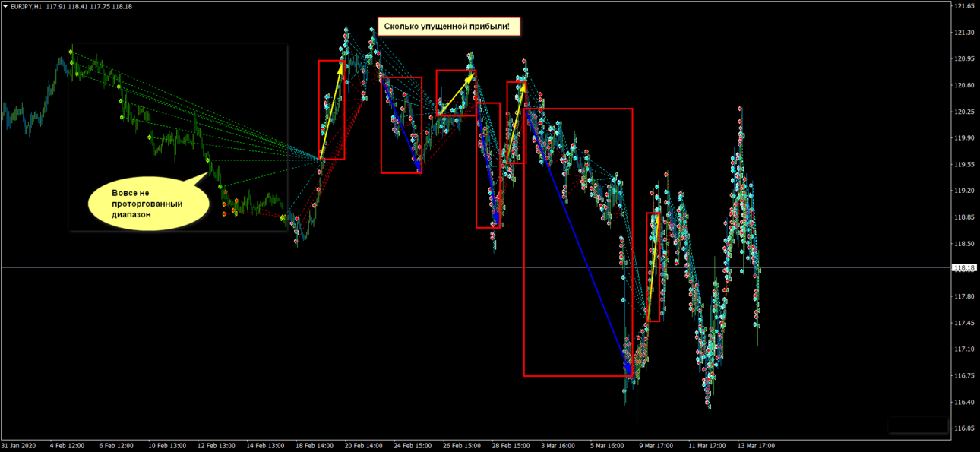
Task: Click the 116.05 price scale label
Action: tap(964, 428)
